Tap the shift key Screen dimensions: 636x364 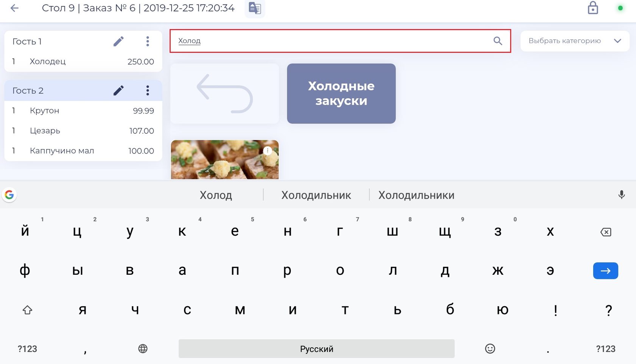point(27,310)
